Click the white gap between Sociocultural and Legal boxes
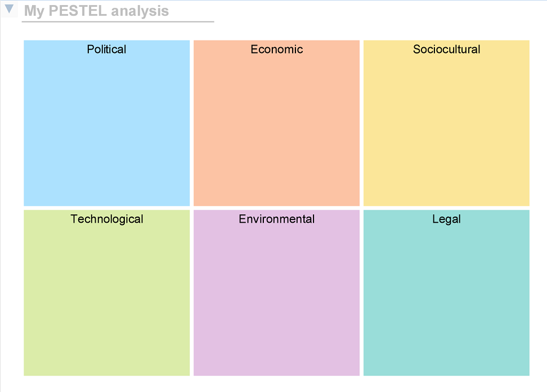The height and width of the screenshot is (392, 547). tap(446, 208)
